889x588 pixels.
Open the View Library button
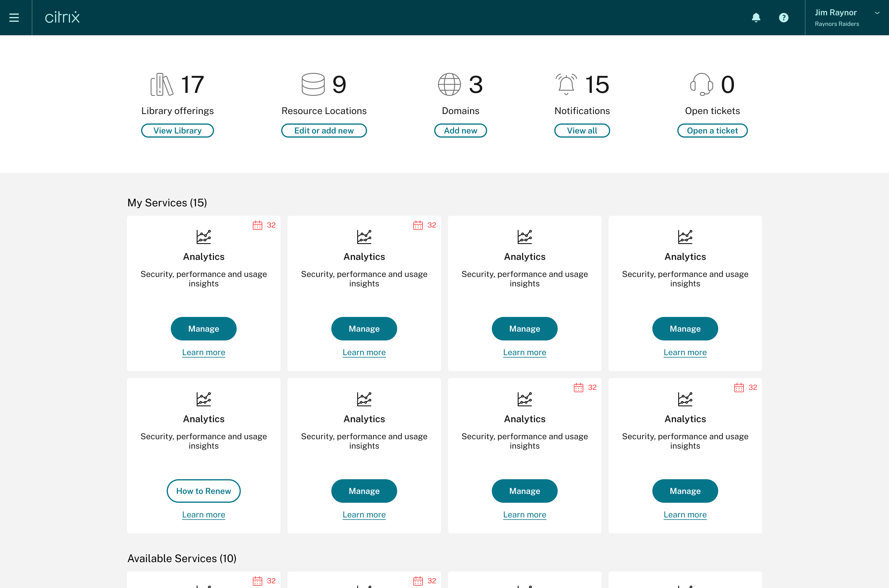[x=177, y=131]
